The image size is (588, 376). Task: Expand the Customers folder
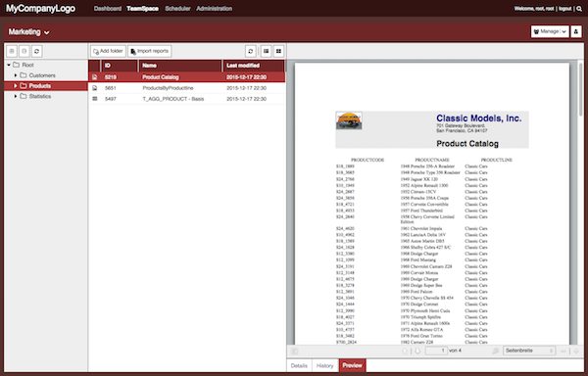pyautogui.click(x=16, y=75)
